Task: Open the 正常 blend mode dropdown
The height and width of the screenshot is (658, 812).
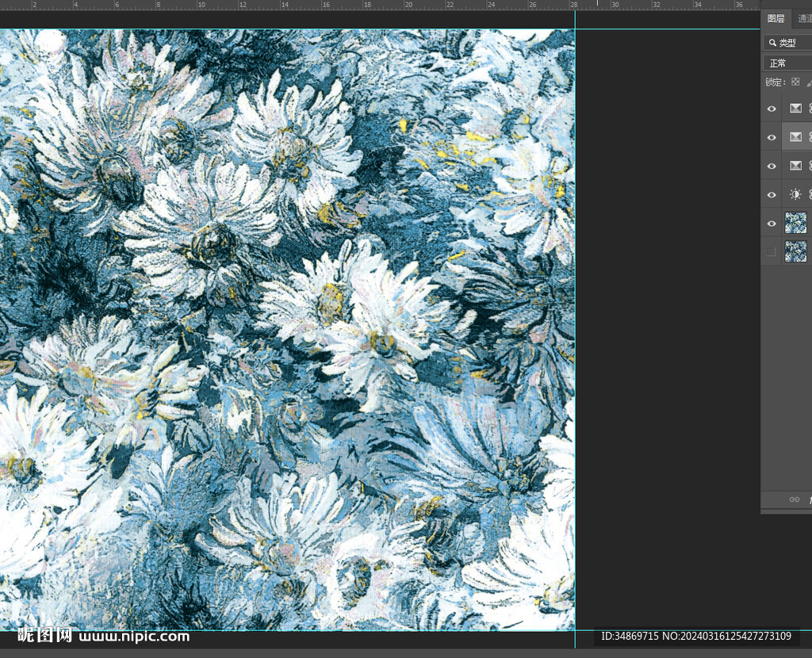Action: pos(787,63)
